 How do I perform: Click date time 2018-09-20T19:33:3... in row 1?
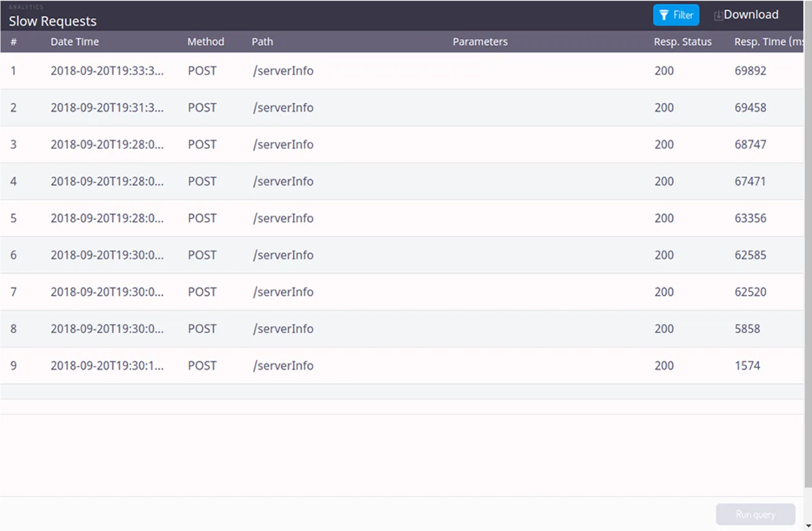click(107, 71)
